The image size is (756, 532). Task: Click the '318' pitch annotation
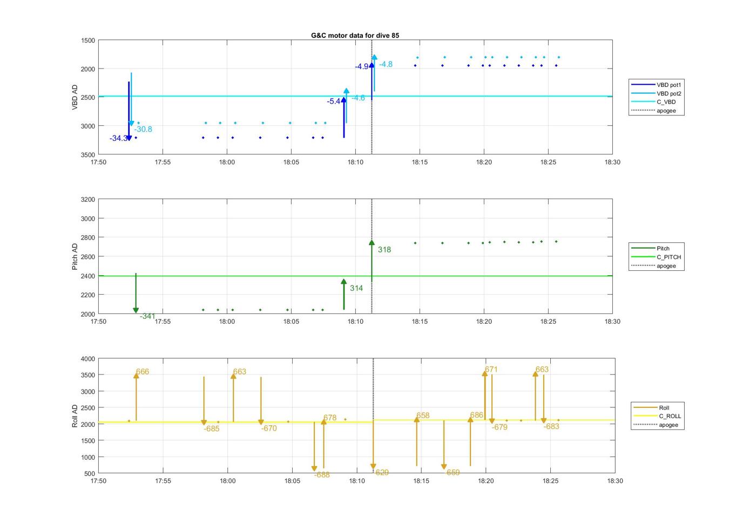pyautogui.click(x=384, y=250)
